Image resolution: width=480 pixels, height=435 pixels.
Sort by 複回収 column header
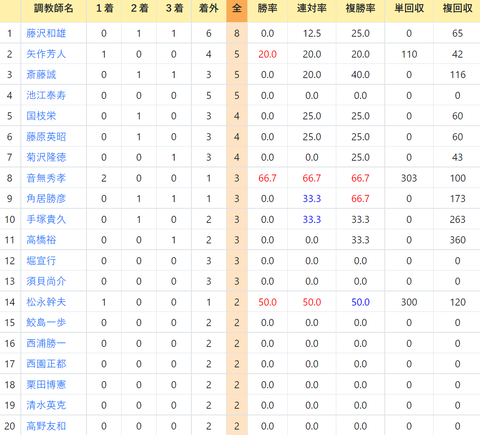tap(457, 8)
